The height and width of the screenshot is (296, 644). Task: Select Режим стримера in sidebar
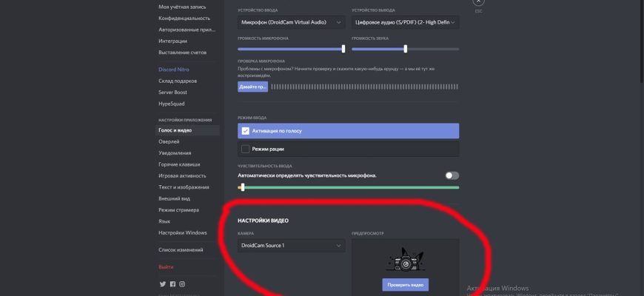point(178,210)
